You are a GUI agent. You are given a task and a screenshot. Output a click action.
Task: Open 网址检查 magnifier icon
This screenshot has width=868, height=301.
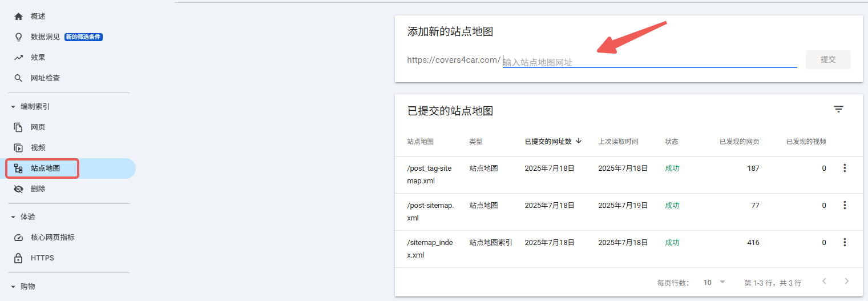(x=18, y=78)
